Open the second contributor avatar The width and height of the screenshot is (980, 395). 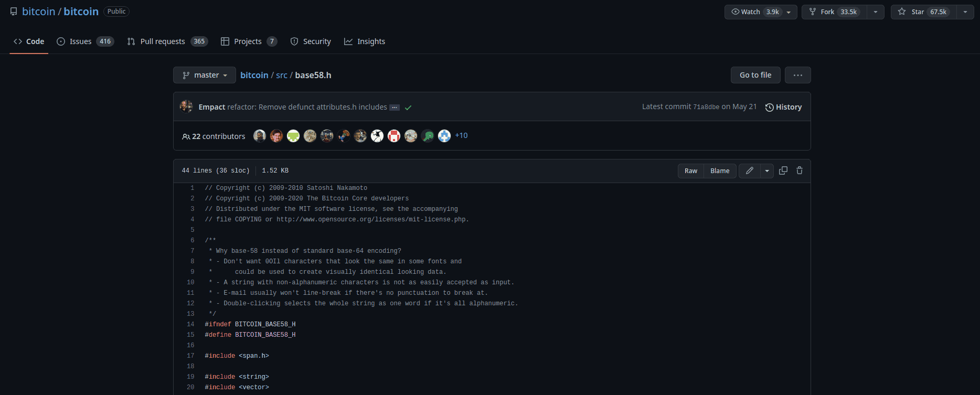tap(276, 136)
